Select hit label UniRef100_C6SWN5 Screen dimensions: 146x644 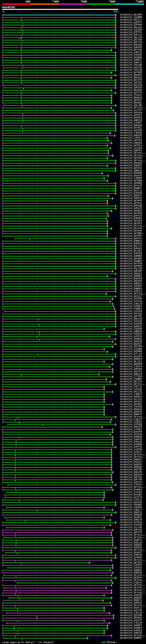click(131, 17)
